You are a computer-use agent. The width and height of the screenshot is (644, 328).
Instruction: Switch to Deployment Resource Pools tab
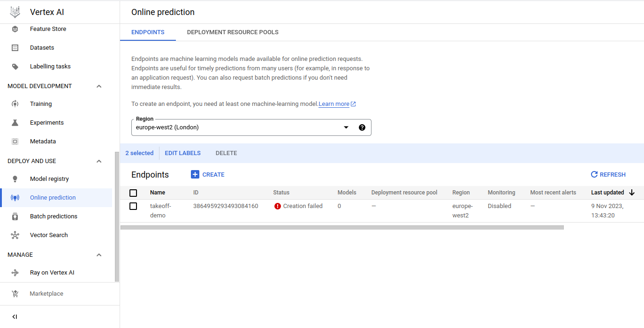[x=233, y=32]
